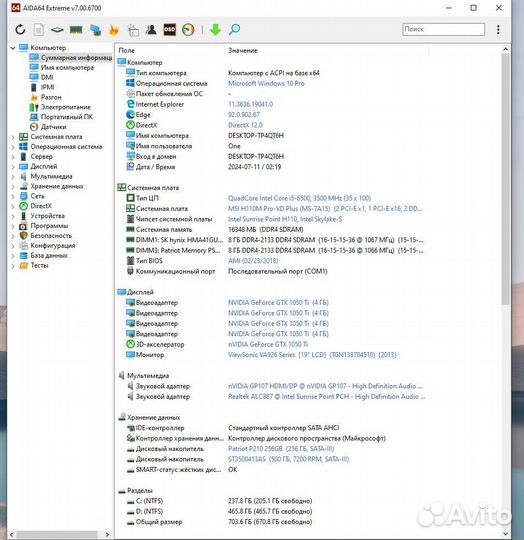Image resolution: width=524 pixels, height=540 pixels.
Task: Expand the Дисплей tree node
Action: pyautogui.click(x=13, y=167)
